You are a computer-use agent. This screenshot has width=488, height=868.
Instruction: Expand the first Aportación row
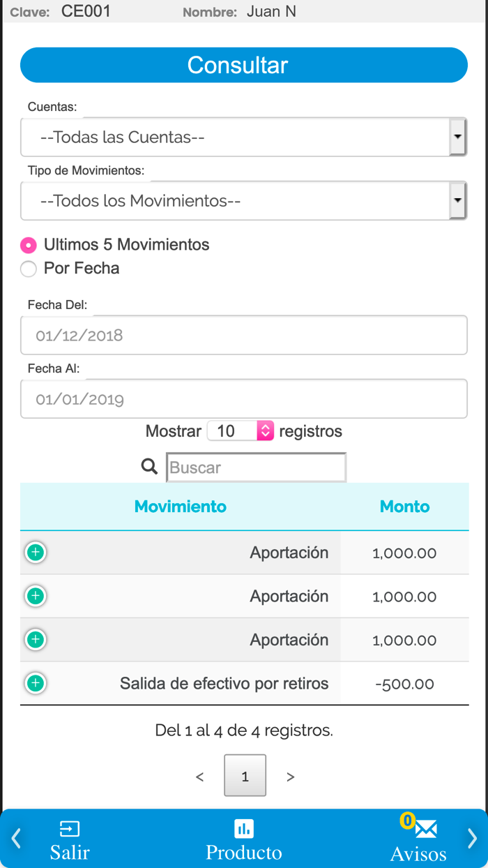point(36,552)
